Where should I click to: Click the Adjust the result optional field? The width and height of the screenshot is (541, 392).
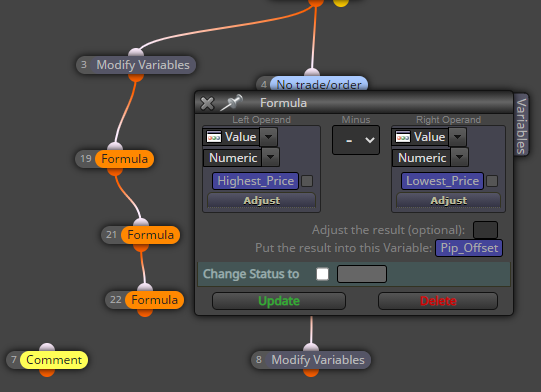pyautogui.click(x=485, y=230)
